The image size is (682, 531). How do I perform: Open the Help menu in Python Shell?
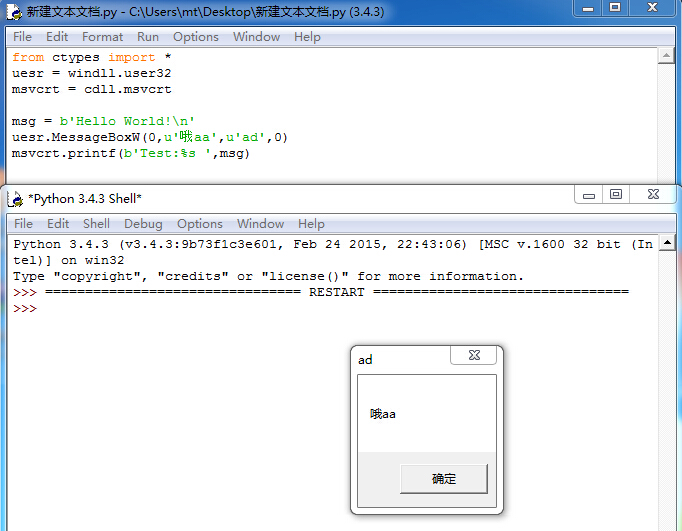tap(311, 224)
